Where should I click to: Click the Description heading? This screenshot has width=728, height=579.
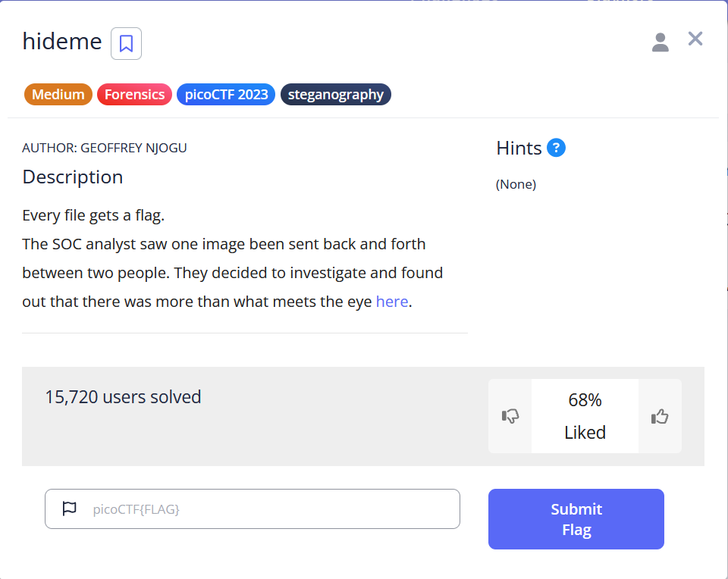(73, 177)
